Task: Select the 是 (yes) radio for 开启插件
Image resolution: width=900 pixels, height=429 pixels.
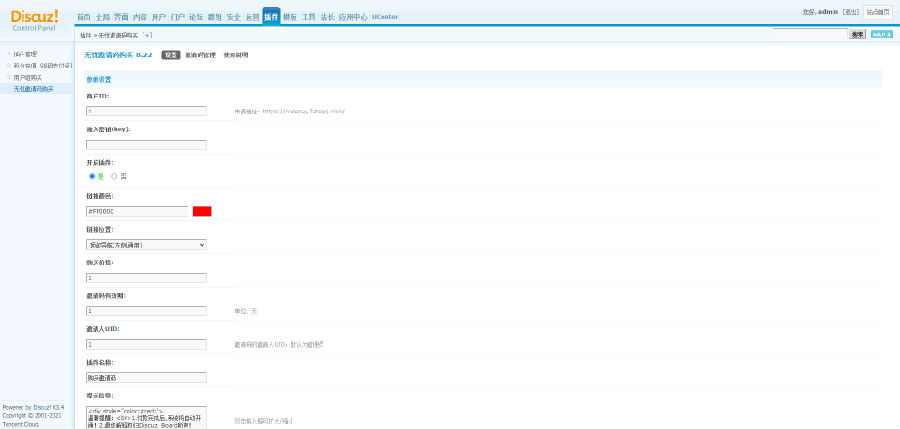Action: click(92, 176)
